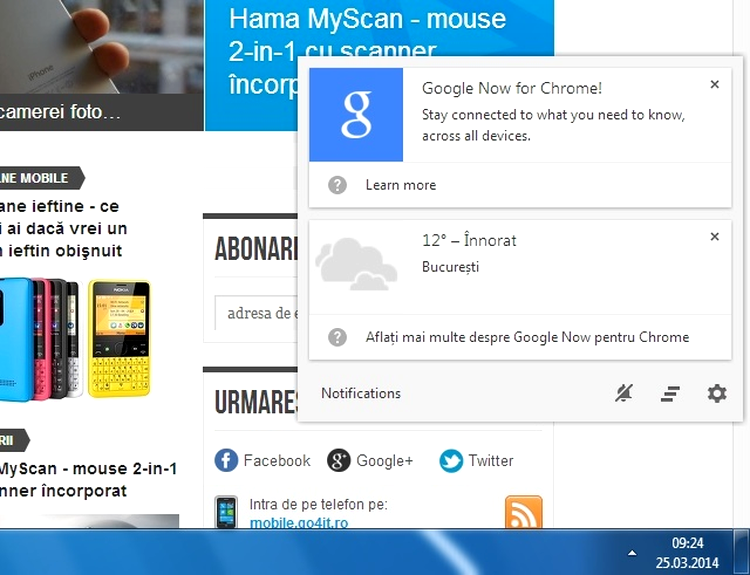Click the yellow Nokia phone image

click(120, 339)
